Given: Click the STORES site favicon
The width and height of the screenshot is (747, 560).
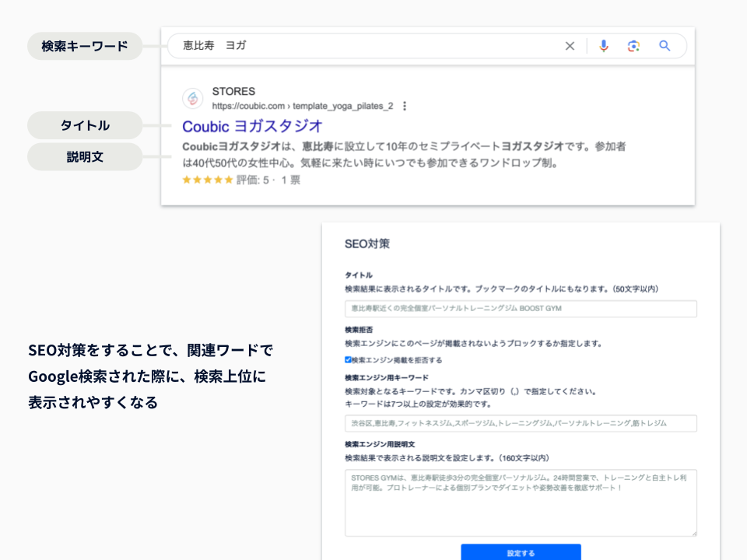Looking at the screenshot, I should click(x=193, y=99).
